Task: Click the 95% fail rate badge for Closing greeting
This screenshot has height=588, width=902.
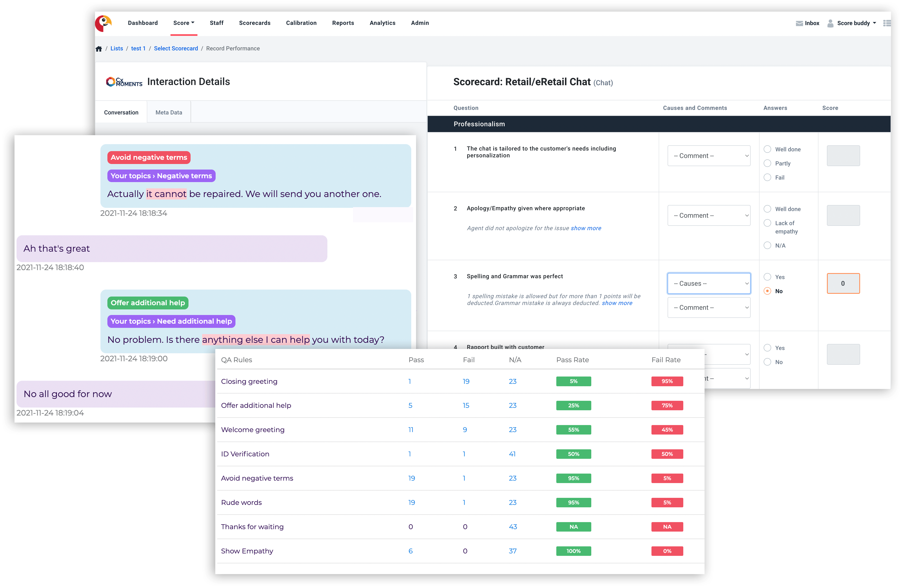Action: click(667, 381)
